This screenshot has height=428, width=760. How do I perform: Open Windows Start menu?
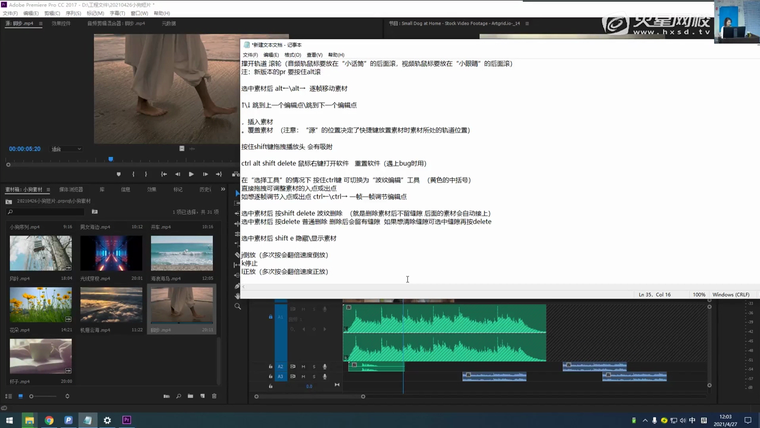pos(9,420)
